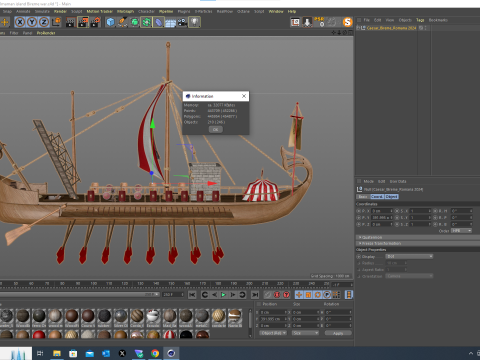Open the MoGraph menu
This screenshot has height=360, width=480.
(125, 11)
